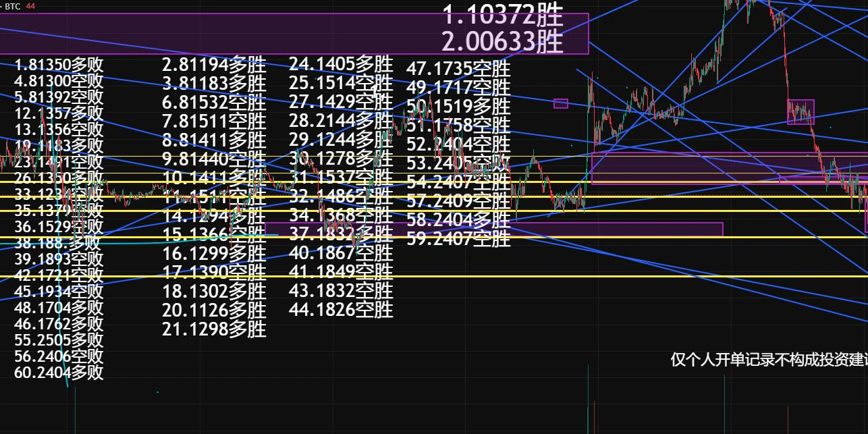Select the entry 18.1302多胜
Image resolution: width=868 pixels, height=434 pixels.
(214, 292)
